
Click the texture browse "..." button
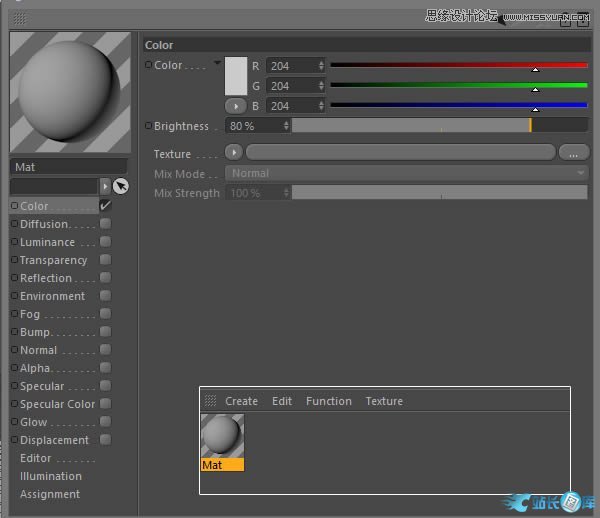pos(573,153)
